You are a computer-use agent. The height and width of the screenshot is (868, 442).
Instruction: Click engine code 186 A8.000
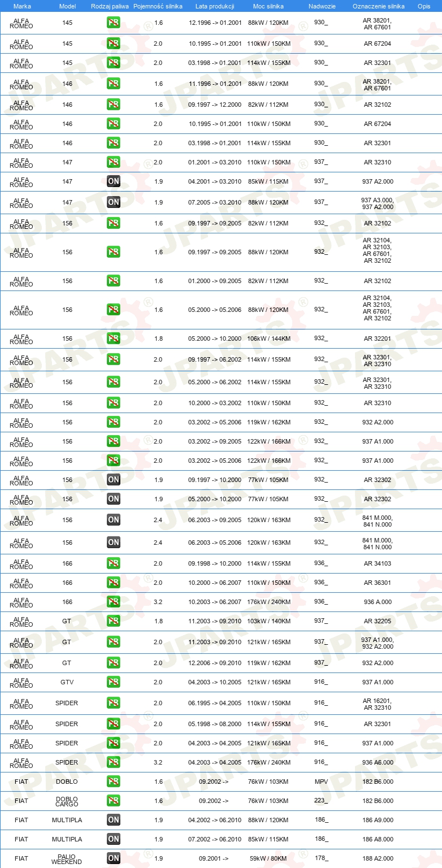[377, 839]
